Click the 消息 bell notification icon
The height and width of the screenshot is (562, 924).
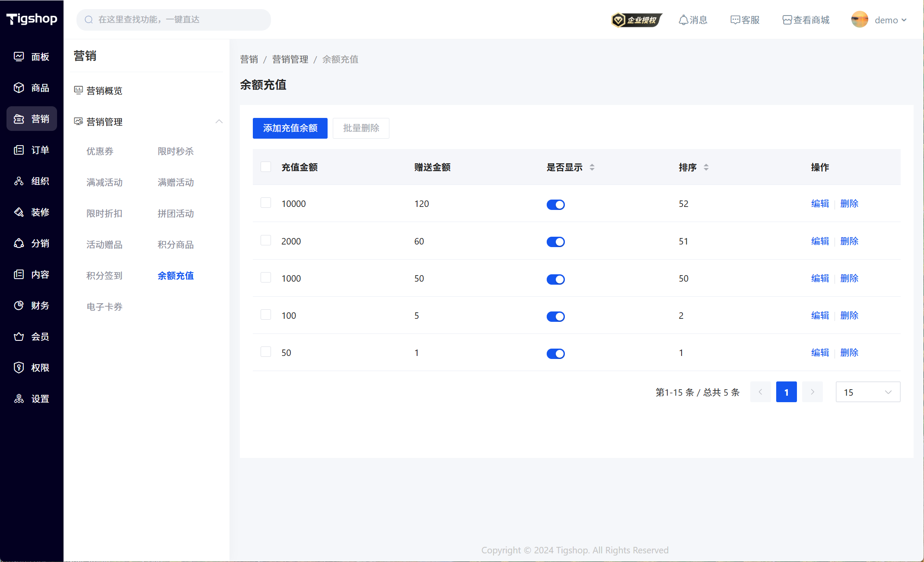[x=683, y=20]
